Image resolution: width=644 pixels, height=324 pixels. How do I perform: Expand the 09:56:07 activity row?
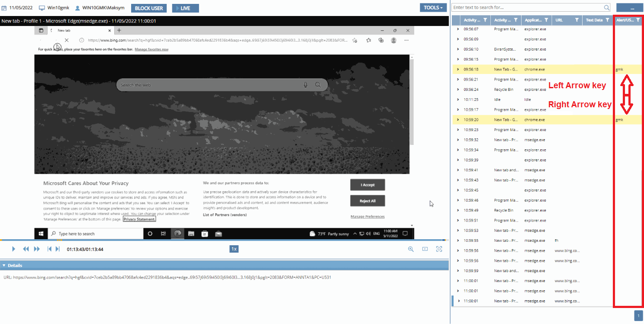tap(458, 29)
